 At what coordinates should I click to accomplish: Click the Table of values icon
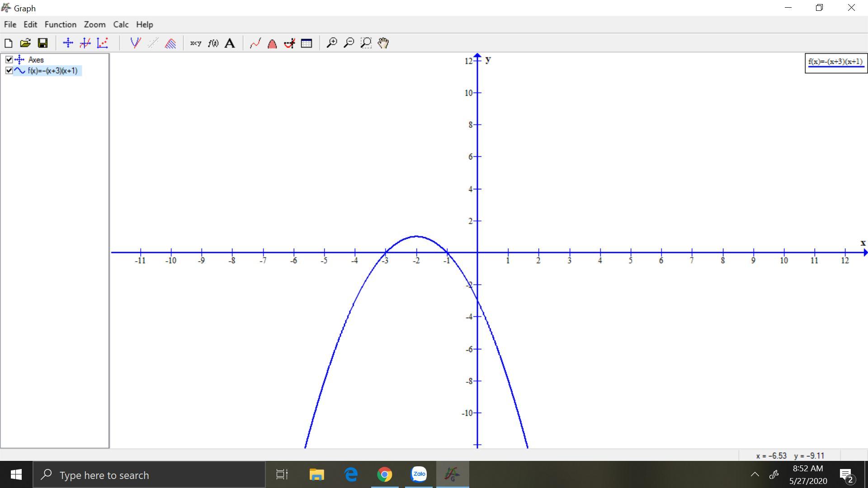(x=307, y=43)
